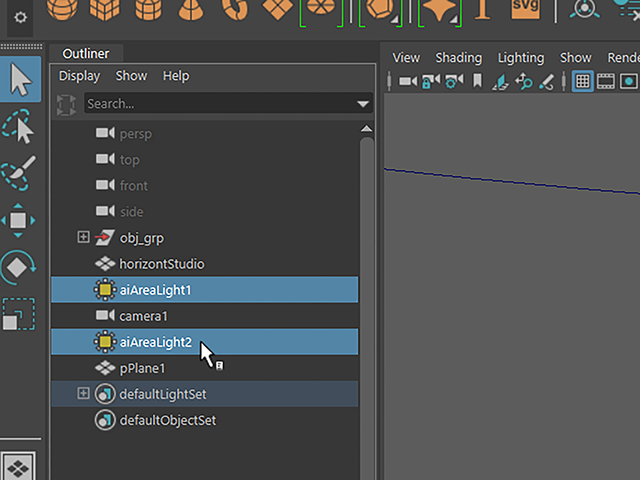Create a polygon disc from shelf

321,8
